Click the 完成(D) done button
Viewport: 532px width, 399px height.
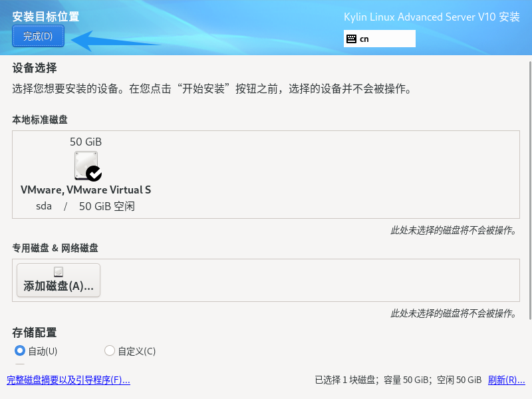38,36
